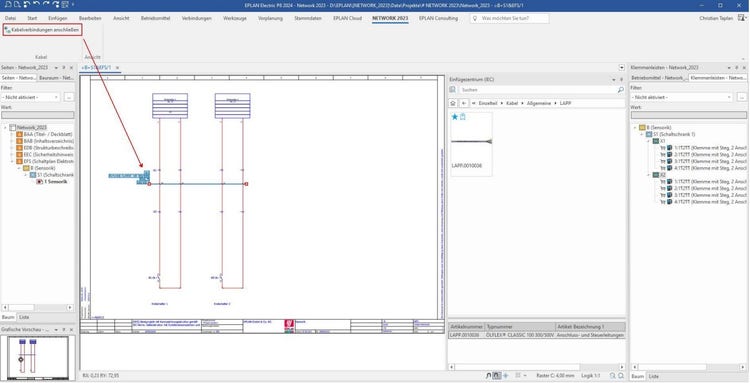Click the home icon in Einfügezentrum
This screenshot has height=383, width=750.
(452, 103)
